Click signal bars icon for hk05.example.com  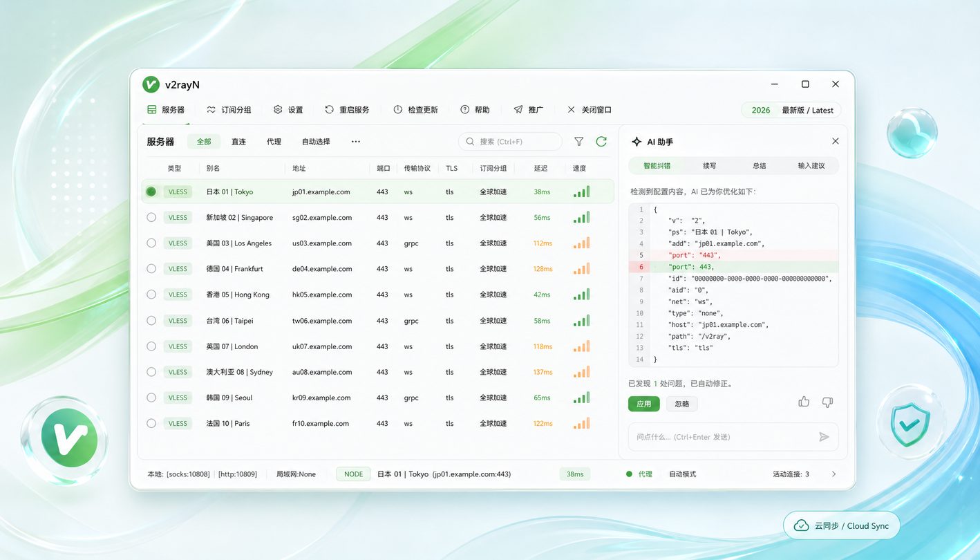[x=581, y=295]
